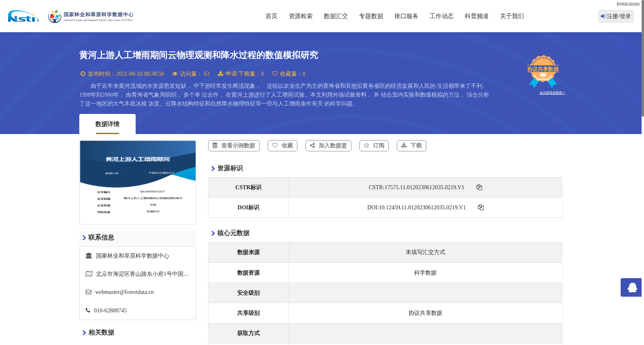This screenshot has height=345, width=644.
Task: Open the dataset cover thumbnail
Action: click(138, 182)
